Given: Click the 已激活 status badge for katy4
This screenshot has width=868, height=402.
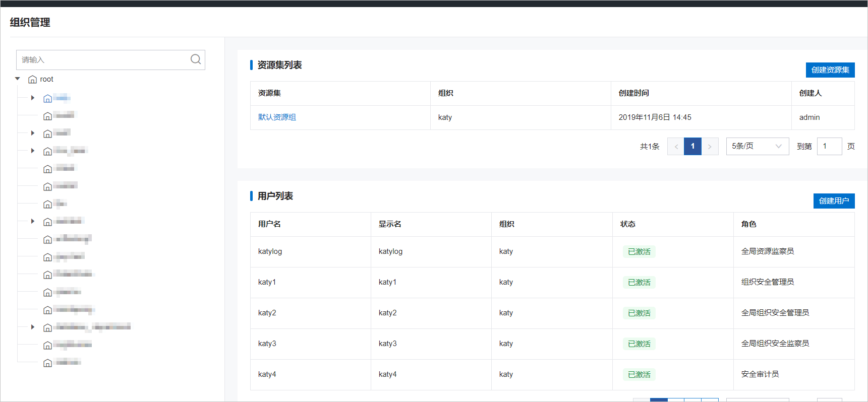Looking at the screenshot, I should coord(639,374).
